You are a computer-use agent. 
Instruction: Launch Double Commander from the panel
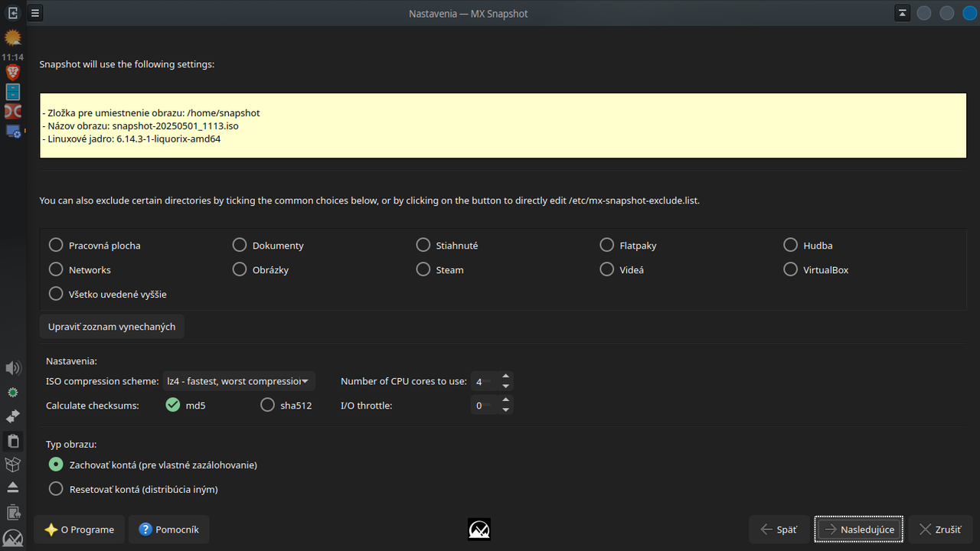point(12,112)
